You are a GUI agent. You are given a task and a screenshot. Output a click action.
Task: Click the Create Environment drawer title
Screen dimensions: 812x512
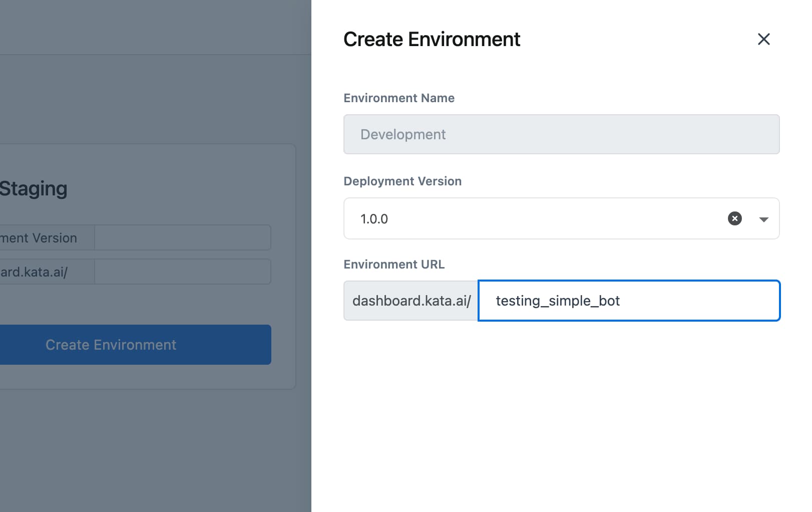pyautogui.click(x=432, y=39)
